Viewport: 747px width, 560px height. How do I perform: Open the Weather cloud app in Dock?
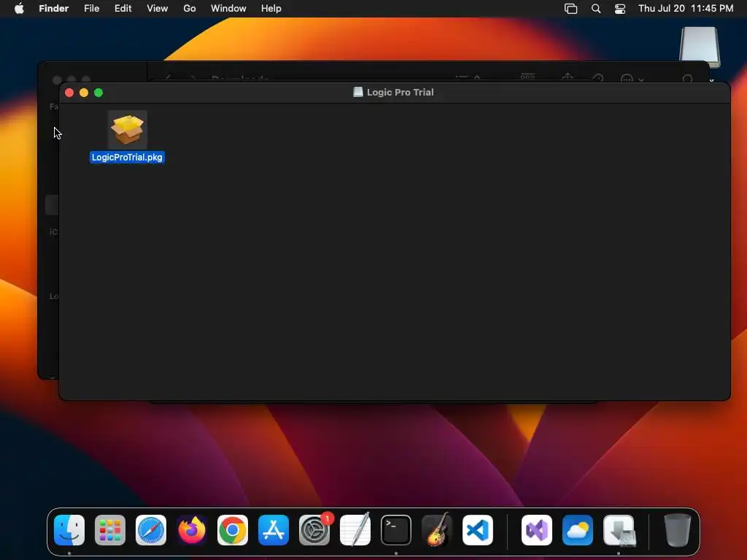pos(578,530)
